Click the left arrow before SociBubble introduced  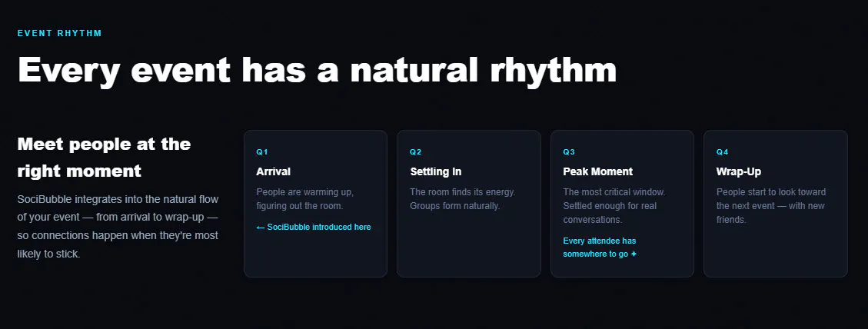coord(261,227)
